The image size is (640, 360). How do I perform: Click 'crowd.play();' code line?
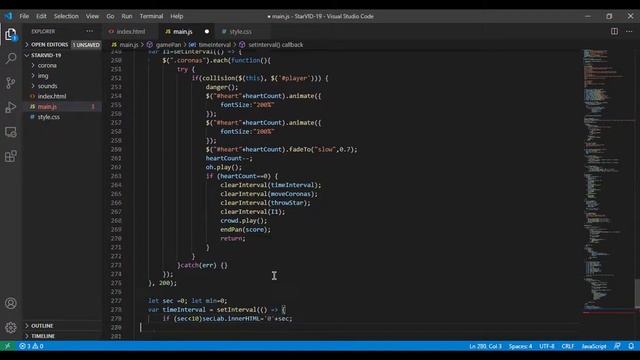[244, 221]
